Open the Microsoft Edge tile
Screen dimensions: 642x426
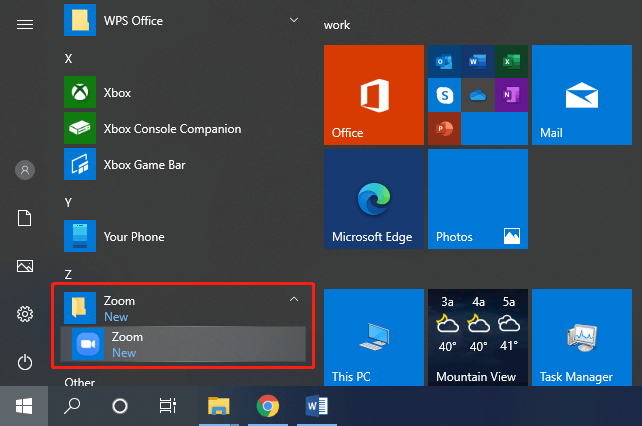click(x=374, y=199)
